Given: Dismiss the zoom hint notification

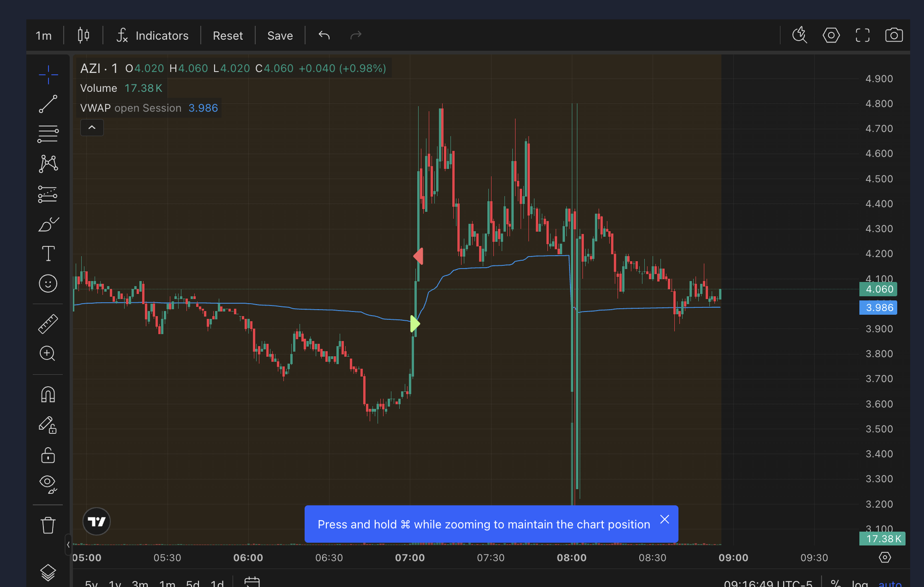Looking at the screenshot, I should point(664,520).
